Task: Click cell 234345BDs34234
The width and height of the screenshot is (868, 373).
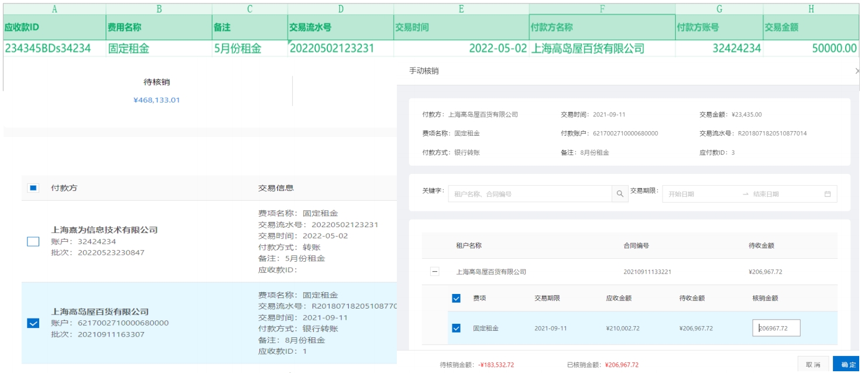Action: pyautogui.click(x=54, y=49)
